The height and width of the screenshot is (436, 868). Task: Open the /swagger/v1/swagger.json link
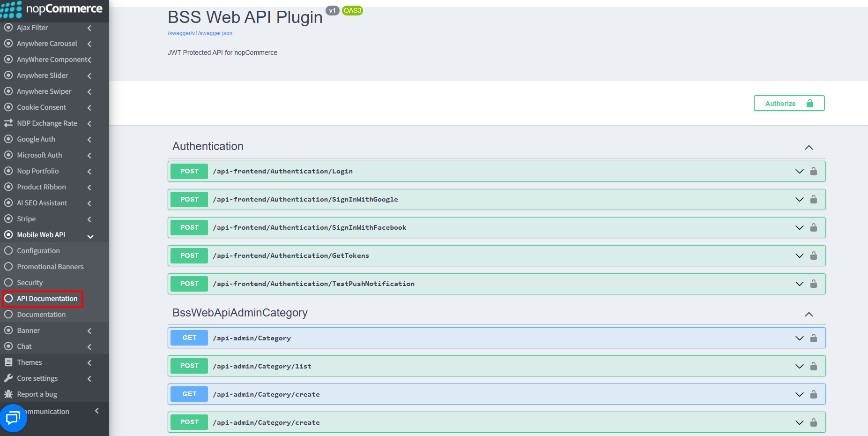(200, 33)
